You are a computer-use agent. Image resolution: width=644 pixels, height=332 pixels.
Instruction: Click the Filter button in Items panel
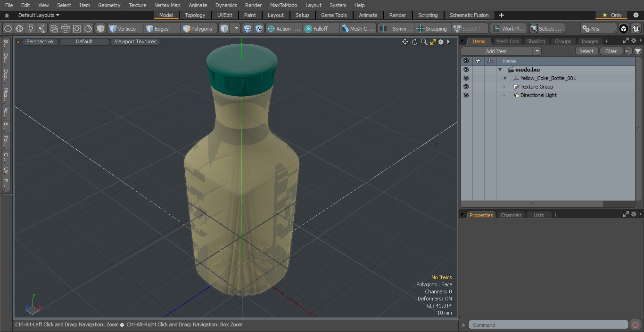click(611, 51)
